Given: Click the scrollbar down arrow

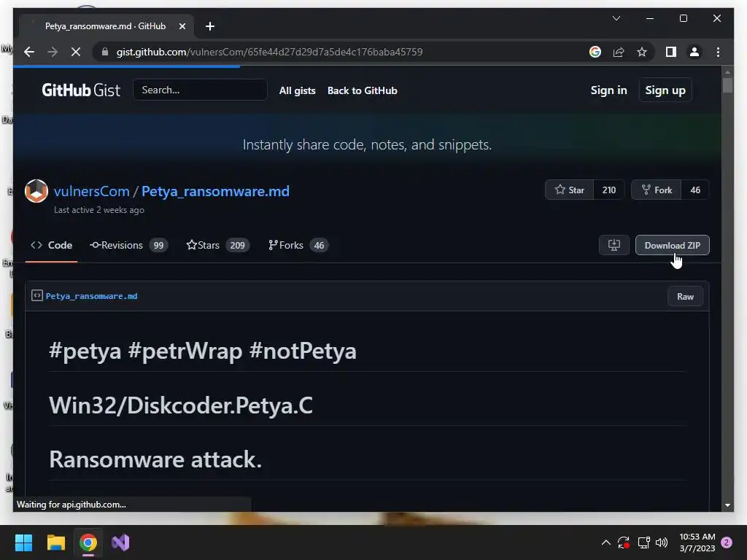Looking at the screenshot, I should click(727, 505).
